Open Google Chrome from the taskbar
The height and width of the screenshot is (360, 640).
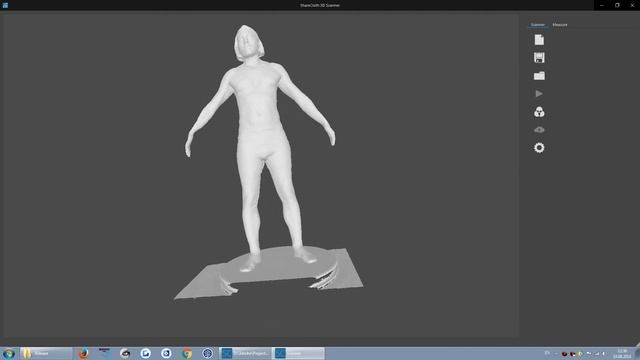pyautogui.click(x=187, y=353)
